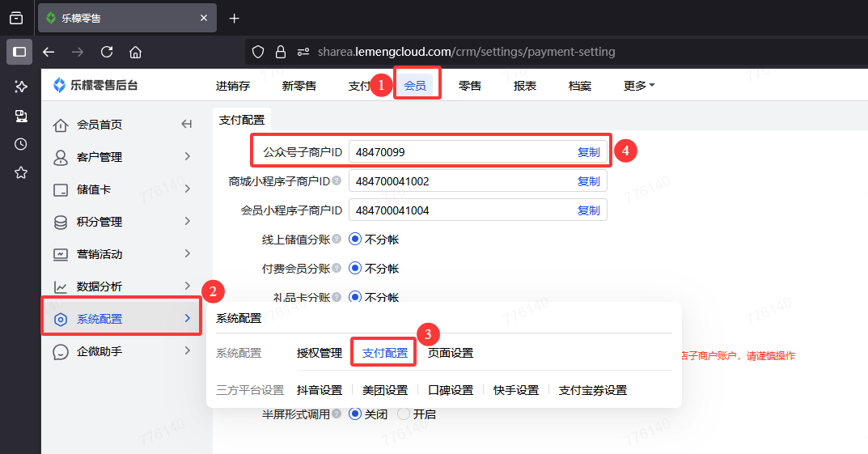Select 不分帐 for 线上储值分账
Image resolution: width=868 pixels, height=454 pixels.
click(355, 240)
